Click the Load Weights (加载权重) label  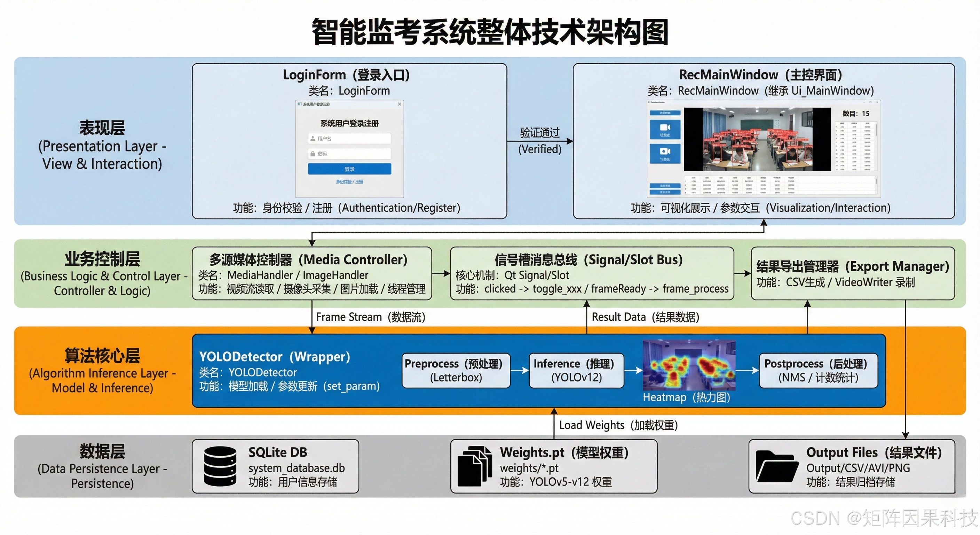point(618,425)
